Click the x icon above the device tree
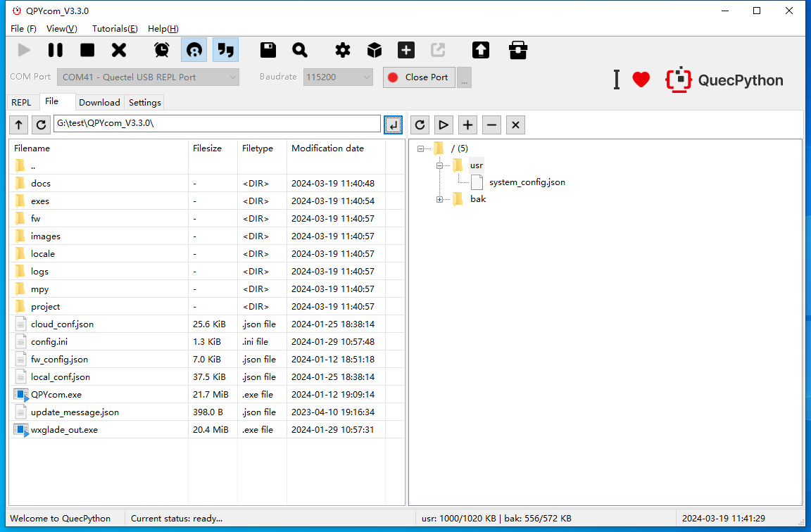Screen dimensions: 811x532 (x=515, y=125)
